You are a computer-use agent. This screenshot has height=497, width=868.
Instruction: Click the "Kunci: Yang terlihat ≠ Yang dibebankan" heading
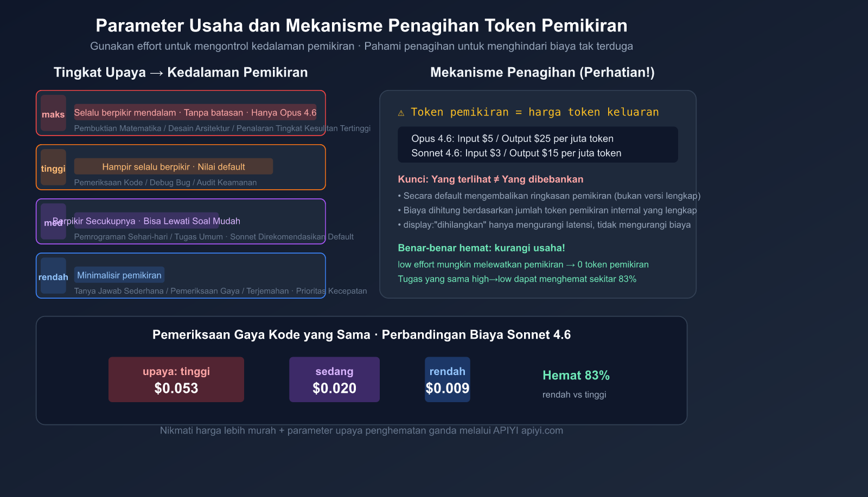coord(490,179)
